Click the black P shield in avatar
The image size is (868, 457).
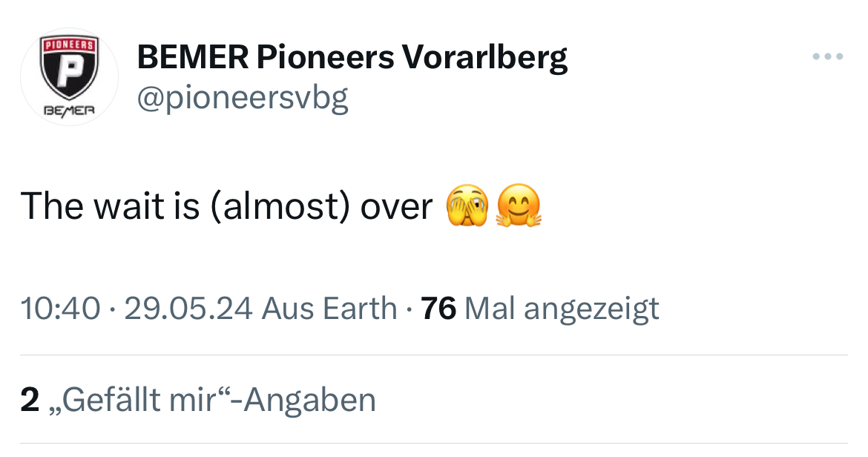(x=68, y=70)
